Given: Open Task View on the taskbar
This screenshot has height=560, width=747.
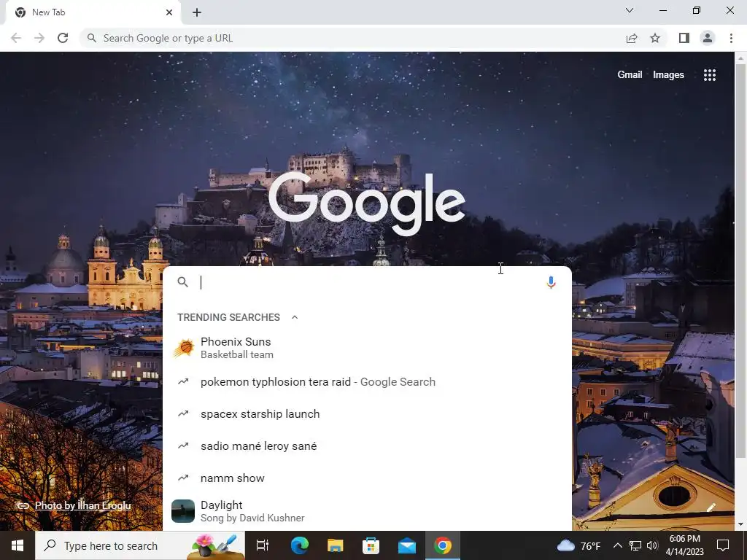Looking at the screenshot, I should [263, 545].
